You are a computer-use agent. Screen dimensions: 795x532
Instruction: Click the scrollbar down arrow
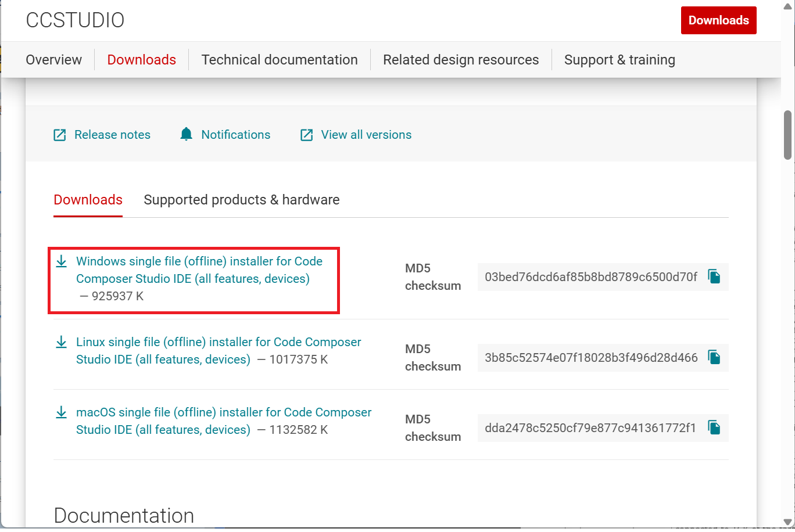788,522
